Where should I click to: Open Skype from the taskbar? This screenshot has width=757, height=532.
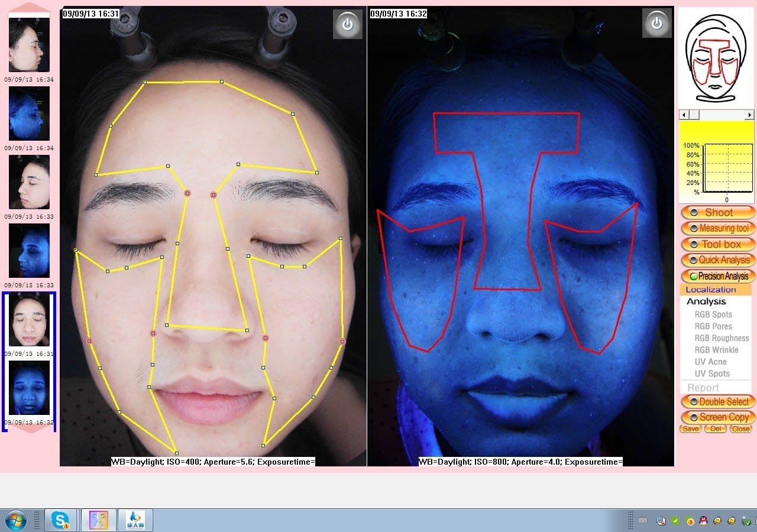pos(62,521)
